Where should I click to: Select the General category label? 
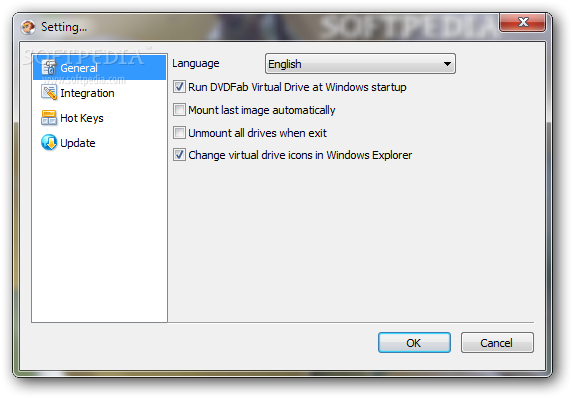(x=79, y=68)
